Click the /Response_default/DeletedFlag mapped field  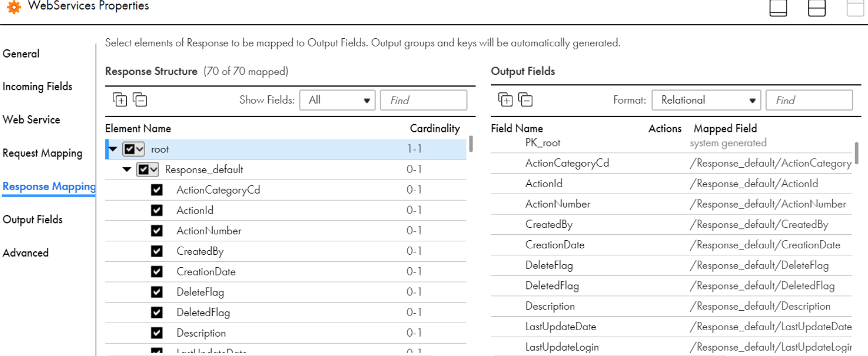[x=762, y=286]
